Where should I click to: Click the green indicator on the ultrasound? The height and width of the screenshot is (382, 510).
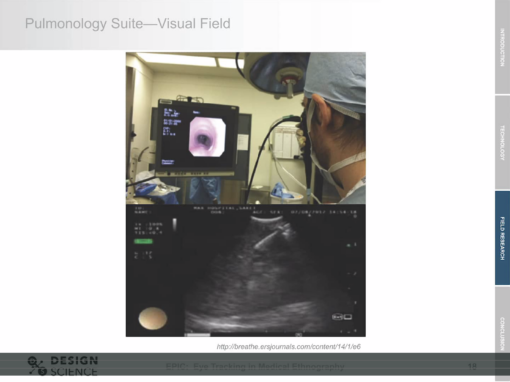click(x=143, y=241)
